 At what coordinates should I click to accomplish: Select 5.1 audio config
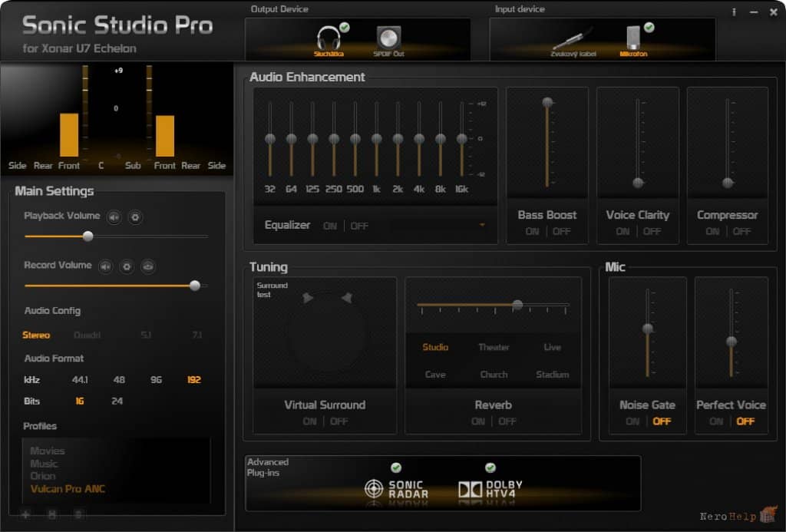tap(146, 335)
